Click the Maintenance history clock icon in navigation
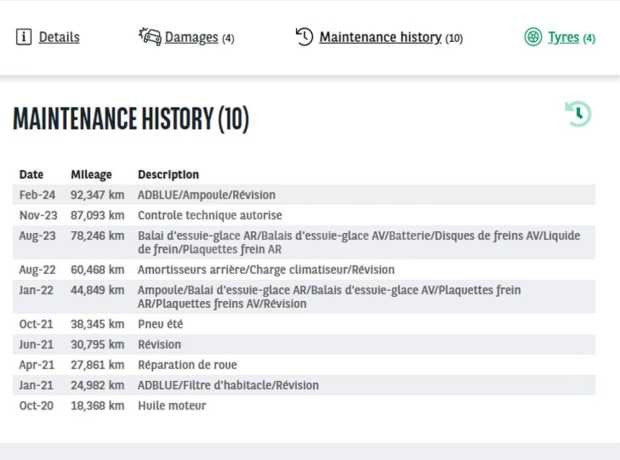Image resolution: width=620 pixels, height=460 pixels. coord(304,37)
